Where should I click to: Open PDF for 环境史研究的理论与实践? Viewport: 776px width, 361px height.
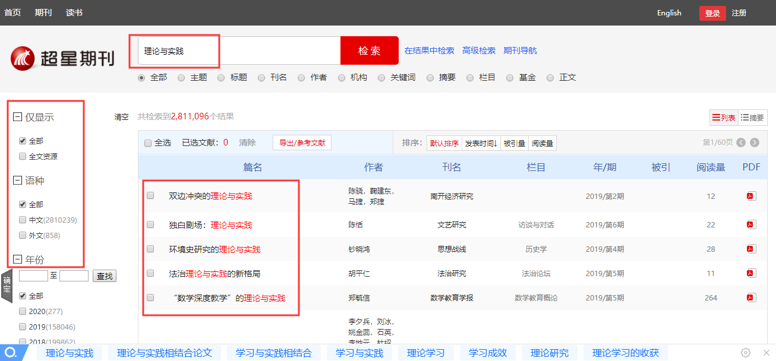(x=751, y=249)
